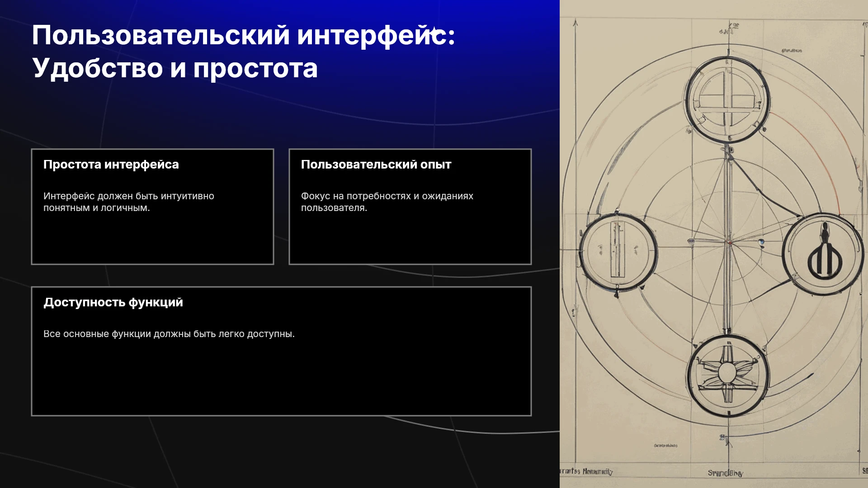The image size is (868, 488).
Task: Select the vertical rod connecting top and bottom circles
Action: [727, 239]
